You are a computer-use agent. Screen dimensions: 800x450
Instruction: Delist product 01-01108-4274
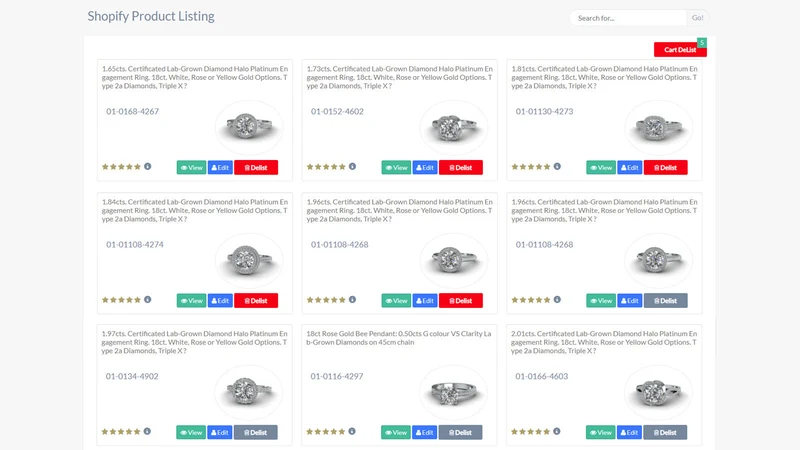[256, 301]
